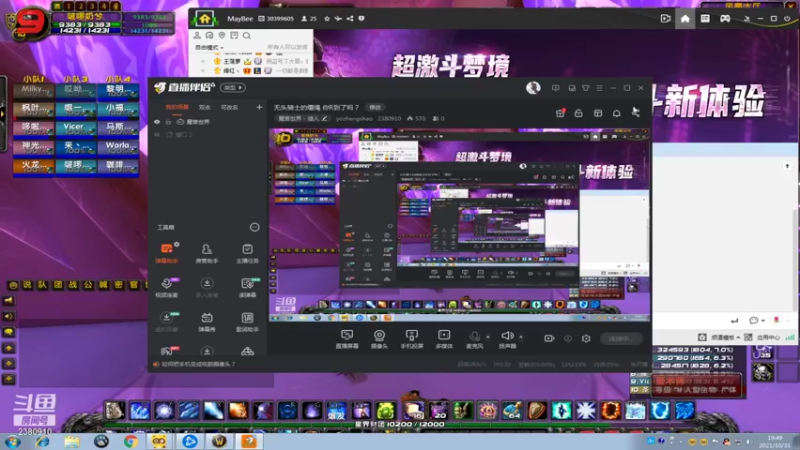
Task: Open video play icon in YY title bar
Action: (x=665, y=18)
